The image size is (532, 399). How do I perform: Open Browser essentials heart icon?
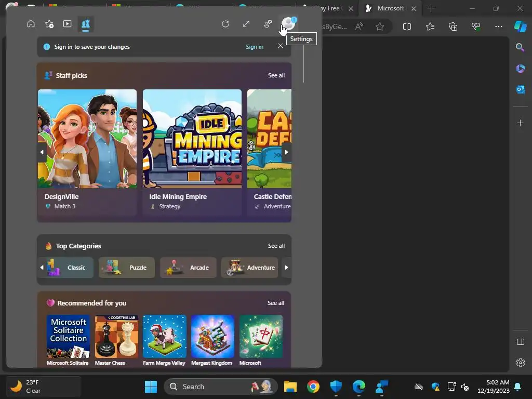476,26
